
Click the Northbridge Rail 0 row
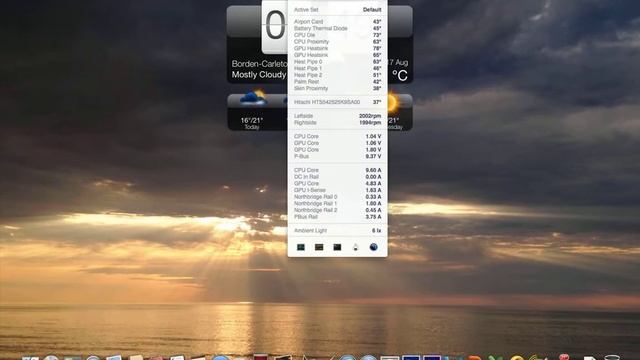pyautogui.click(x=338, y=197)
